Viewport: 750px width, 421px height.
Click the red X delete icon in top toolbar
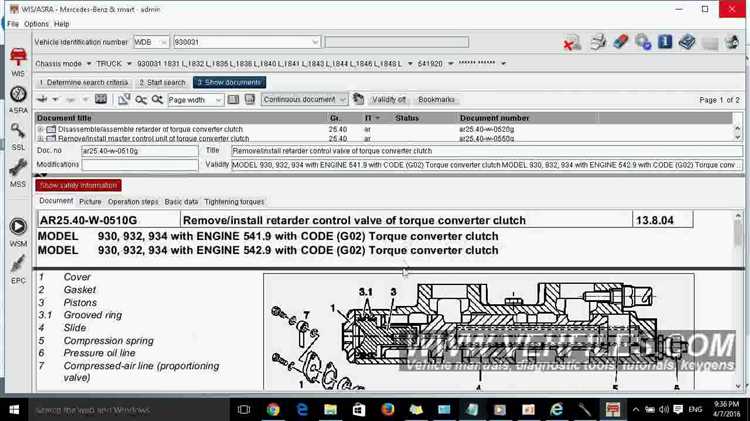tap(572, 43)
